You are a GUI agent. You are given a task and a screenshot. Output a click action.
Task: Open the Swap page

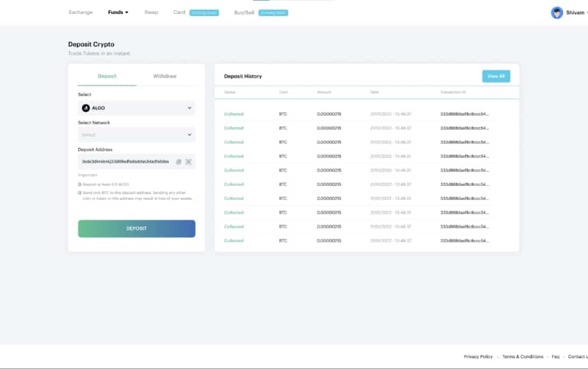(151, 12)
